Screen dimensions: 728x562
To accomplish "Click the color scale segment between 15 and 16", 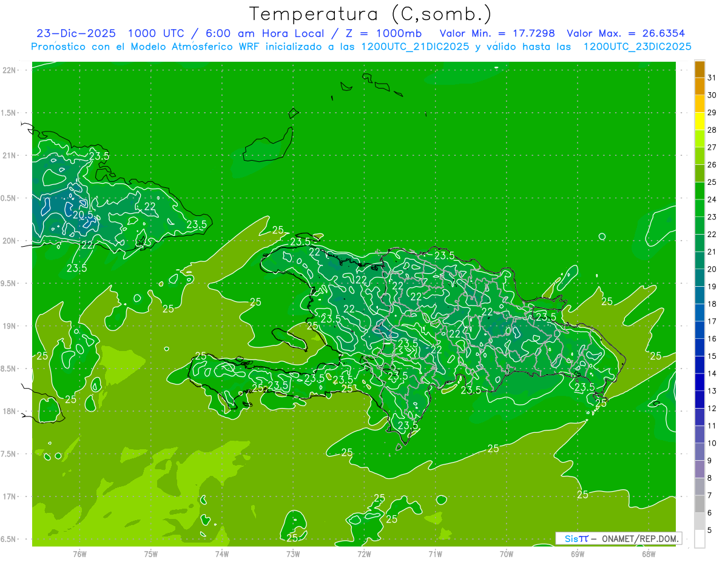I will click(699, 347).
